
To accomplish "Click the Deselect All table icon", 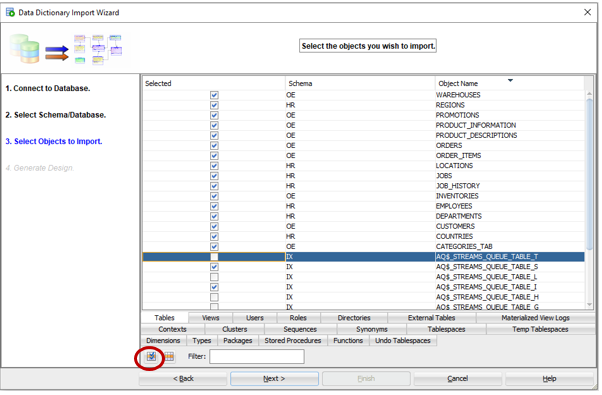I will (169, 357).
